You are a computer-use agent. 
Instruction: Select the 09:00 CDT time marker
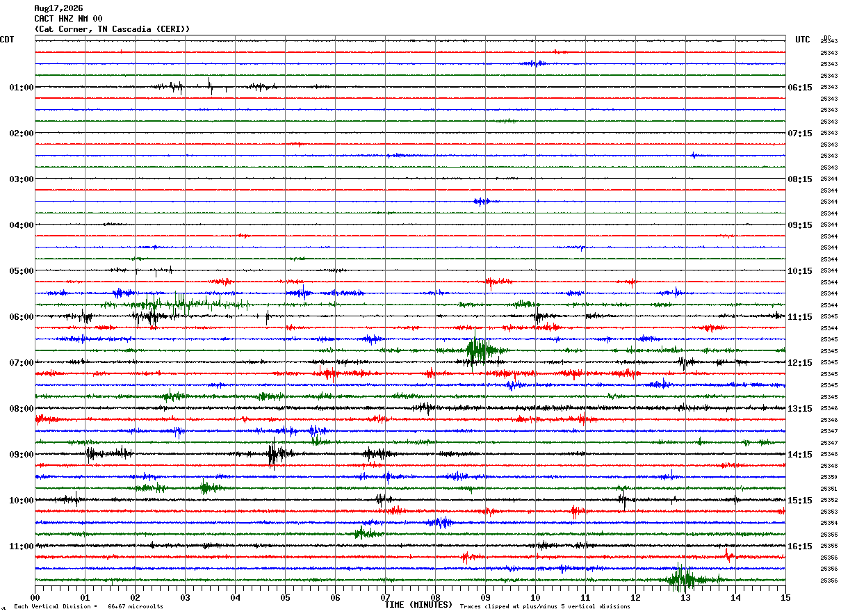pyautogui.click(x=22, y=455)
